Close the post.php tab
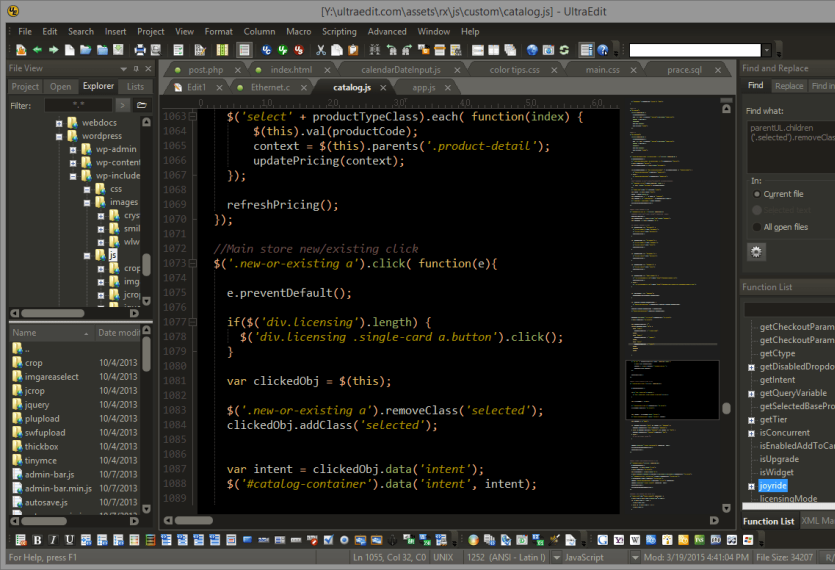Viewport: 835px width, 570px height. pyautogui.click(x=238, y=70)
